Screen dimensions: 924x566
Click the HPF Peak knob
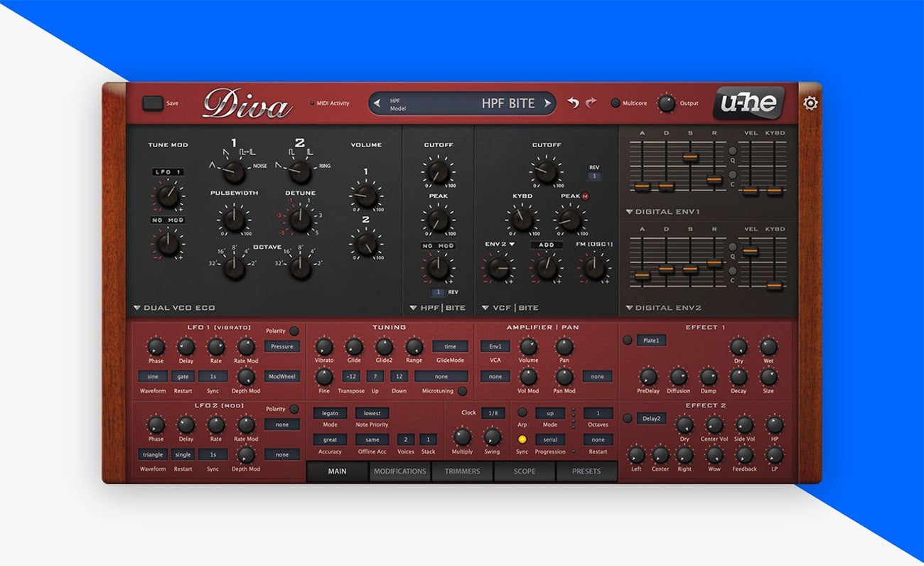438,219
